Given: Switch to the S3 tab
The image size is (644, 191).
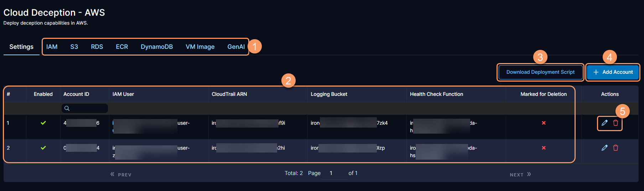Looking at the screenshot, I should pos(74,47).
